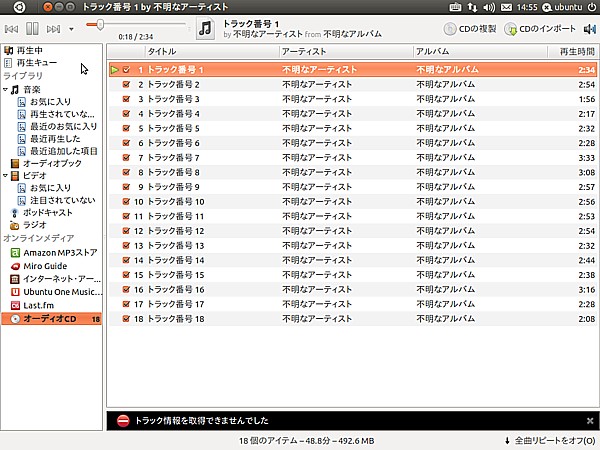Uncheck トラック番号 16 checkbox
600x450 pixels.
coord(126,289)
